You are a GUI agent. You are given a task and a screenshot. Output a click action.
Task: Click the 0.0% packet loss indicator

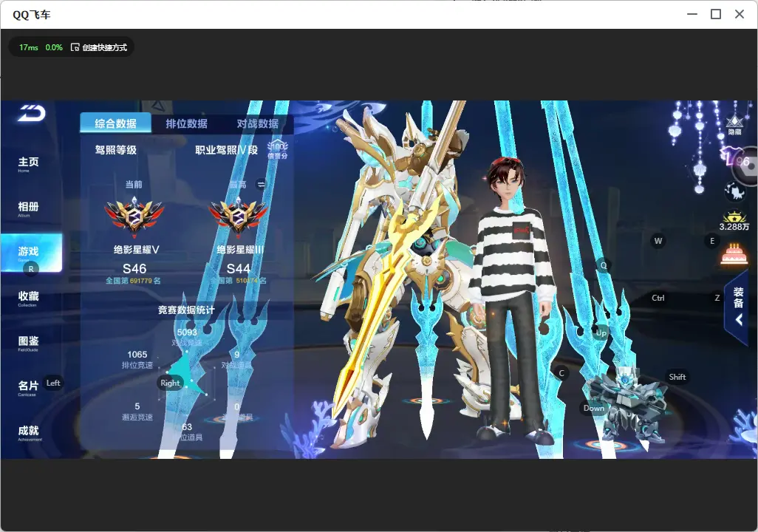[x=54, y=47]
